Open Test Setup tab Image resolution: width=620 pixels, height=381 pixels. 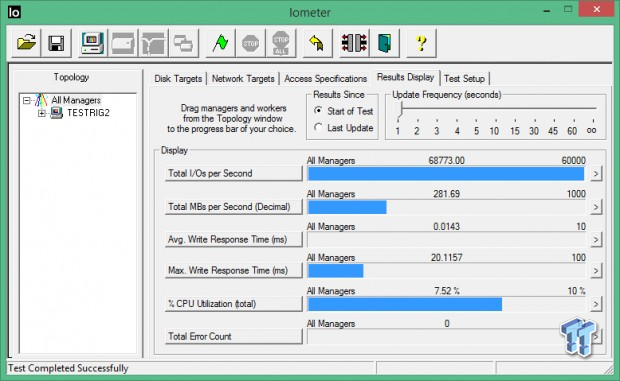coord(464,79)
